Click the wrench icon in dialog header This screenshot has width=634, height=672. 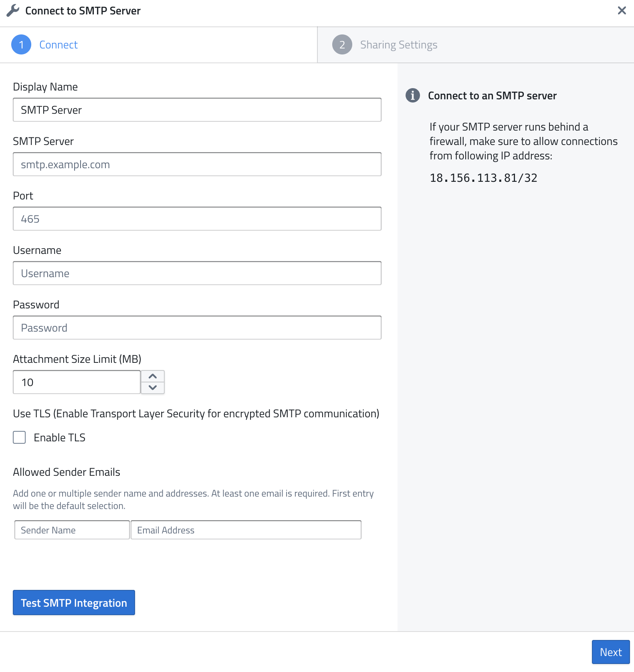[13, 11]
